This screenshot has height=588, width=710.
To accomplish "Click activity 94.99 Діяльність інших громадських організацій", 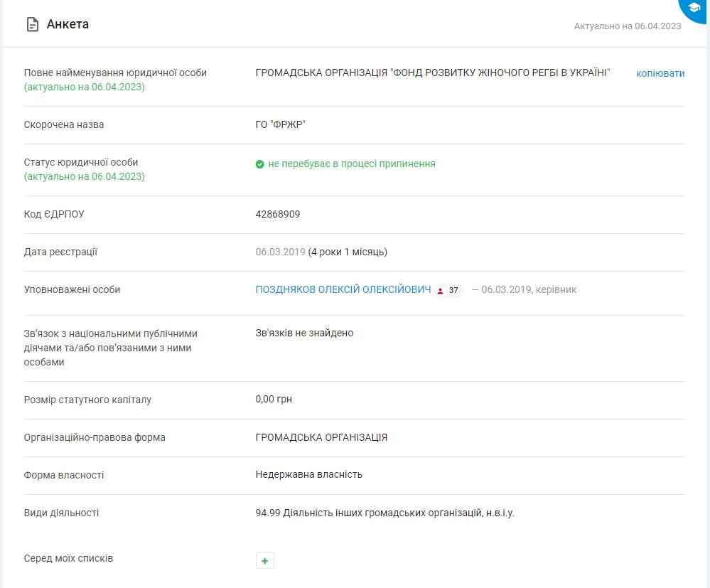I will coord(384,513).
